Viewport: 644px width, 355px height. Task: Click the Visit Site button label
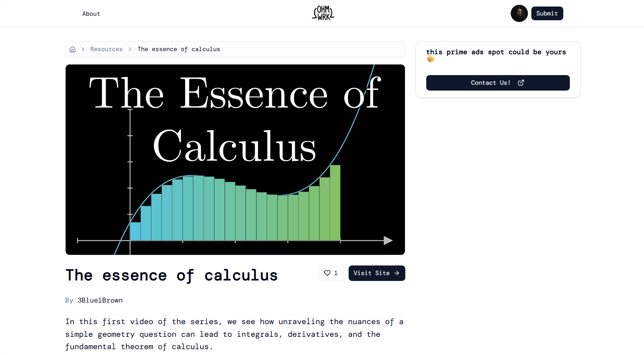pyautogui.click(x=371, y=273)
